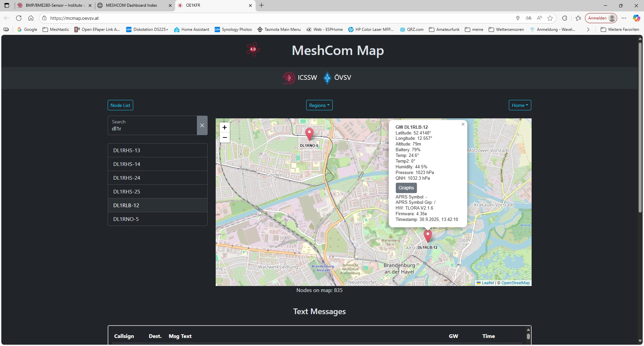Add page to favorites star icon
Screen dimensions: 644x346
(550, 18)
